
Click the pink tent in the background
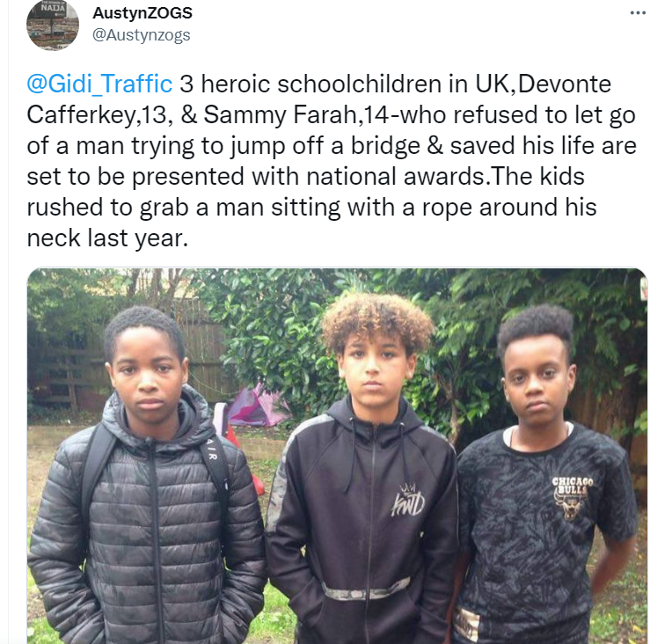255,406
